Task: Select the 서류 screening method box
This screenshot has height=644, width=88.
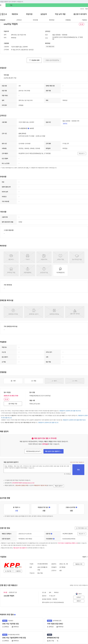Action: tap(13, 381)
